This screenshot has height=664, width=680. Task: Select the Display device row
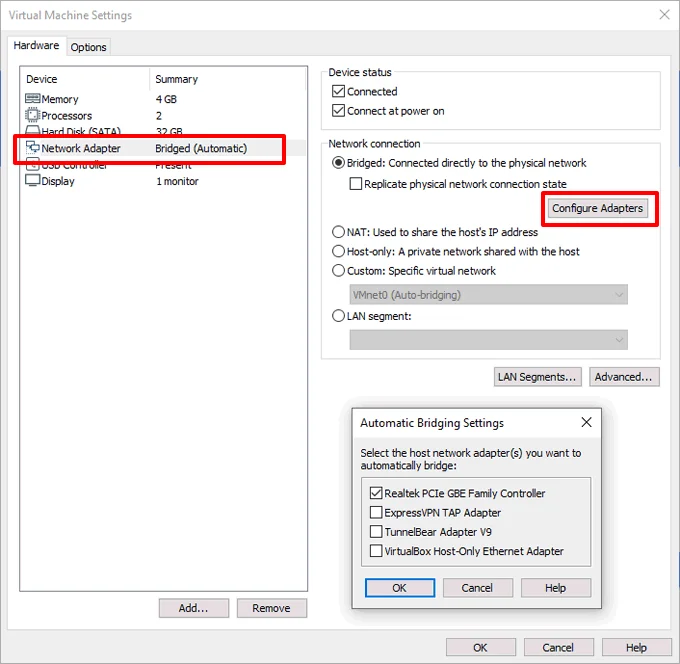[x=165, y=181]
